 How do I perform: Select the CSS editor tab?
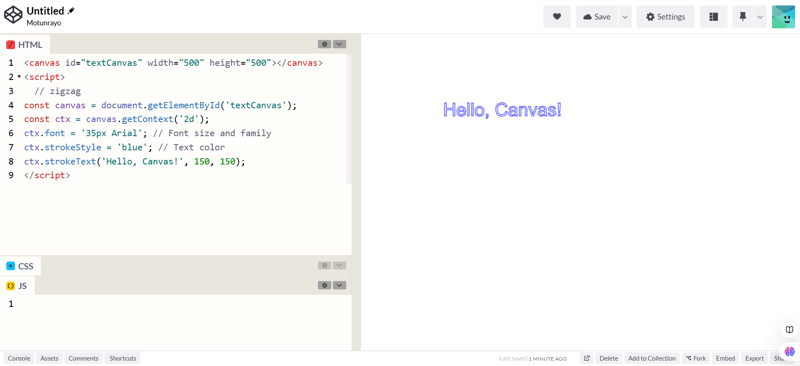click(x=20, y=266)
